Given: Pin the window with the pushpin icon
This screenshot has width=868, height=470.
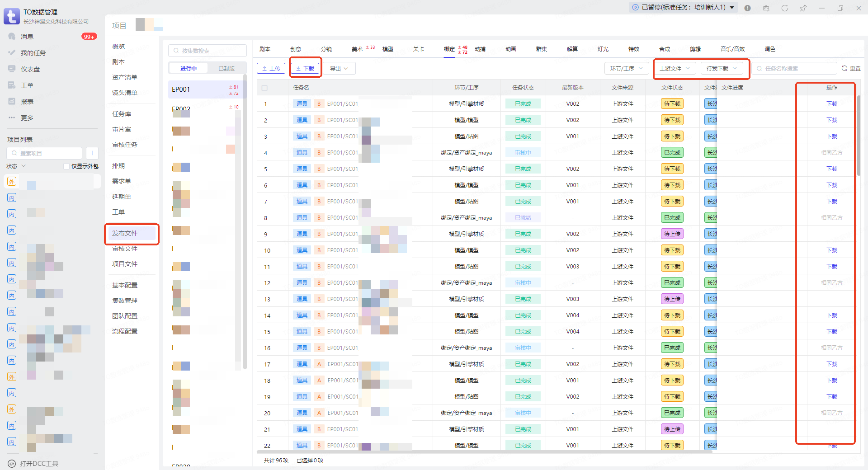Looking at the screenshot, I should point(803,8).
